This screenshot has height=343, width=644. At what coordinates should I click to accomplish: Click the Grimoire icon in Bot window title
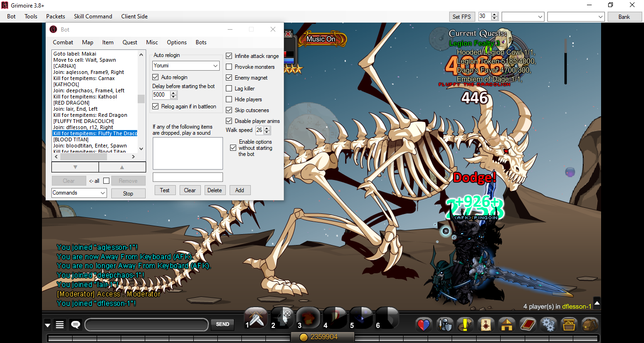[x=53, y=29]
